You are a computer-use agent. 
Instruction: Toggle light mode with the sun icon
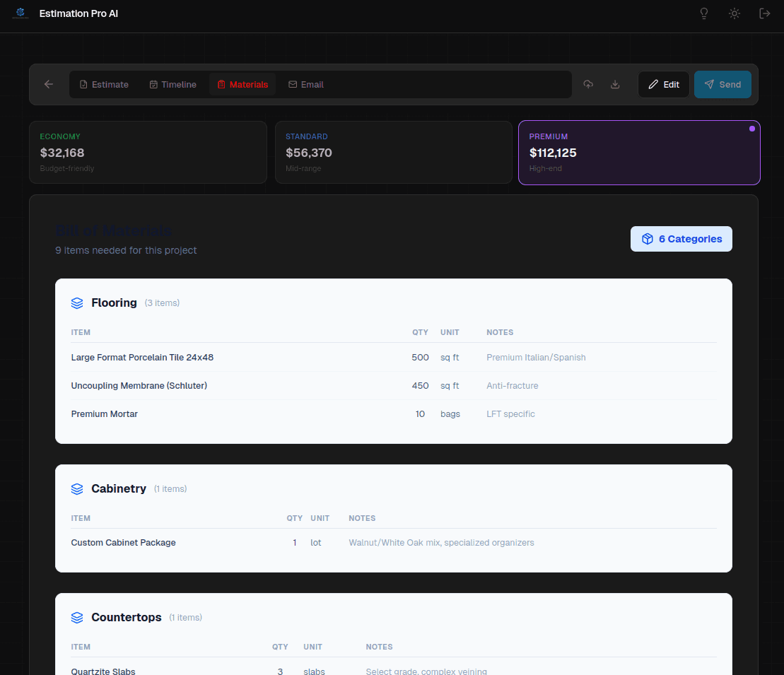(x=734, y=13)
